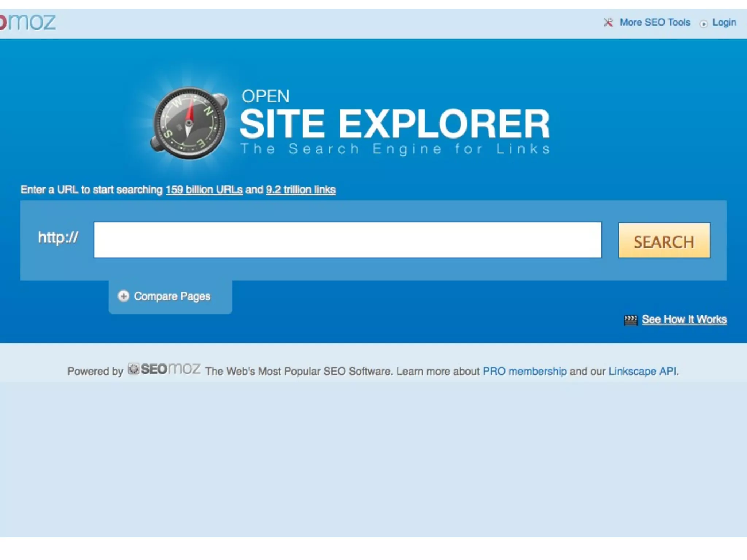
Task: Click the plus icon next to Compare Pages
Action: click(124, 296)
